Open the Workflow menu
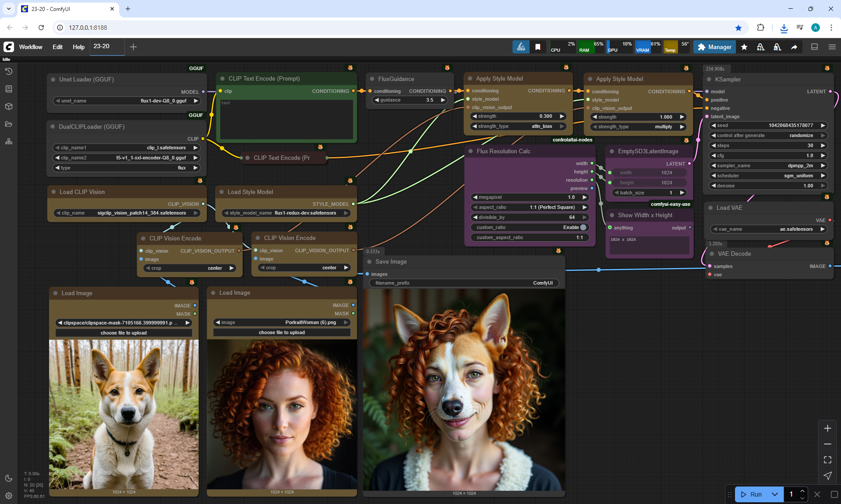Screen dimensions: 841x504 tap(31, 47)
